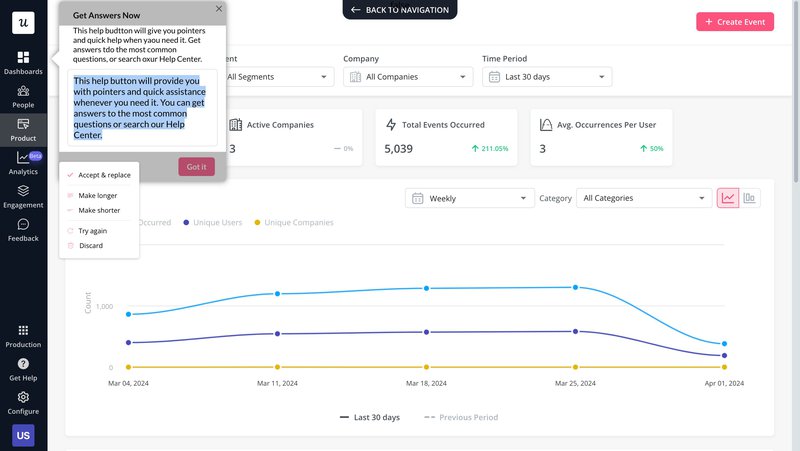Switch to line chart view
The width and height of the screenshot is (800, 451).
point(728,198)
